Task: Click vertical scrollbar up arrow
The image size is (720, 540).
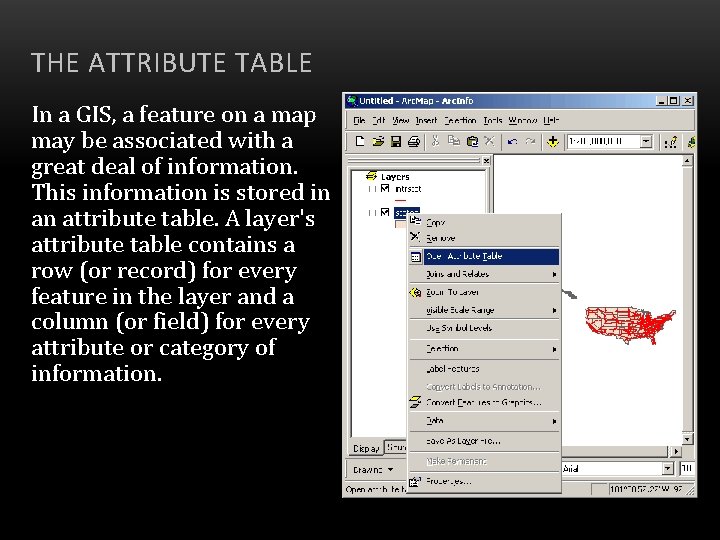Action: tap(687, 160)
